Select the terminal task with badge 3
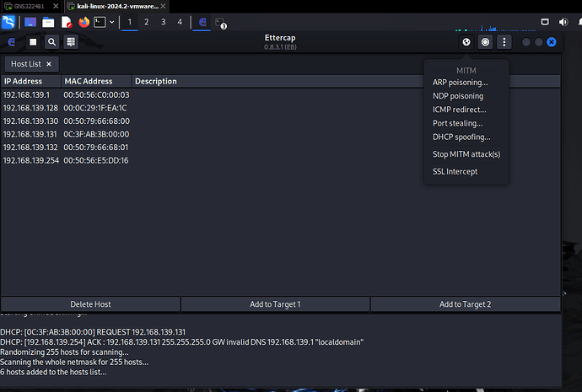The width and height of the screenshot is (582, 392). coord(220,23)
